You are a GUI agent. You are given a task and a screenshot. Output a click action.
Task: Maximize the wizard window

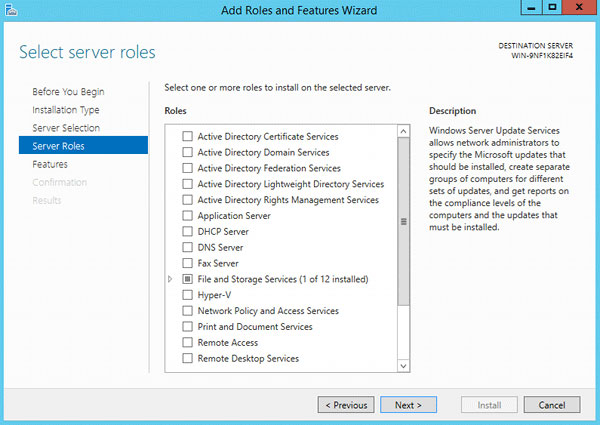(552, 7)
